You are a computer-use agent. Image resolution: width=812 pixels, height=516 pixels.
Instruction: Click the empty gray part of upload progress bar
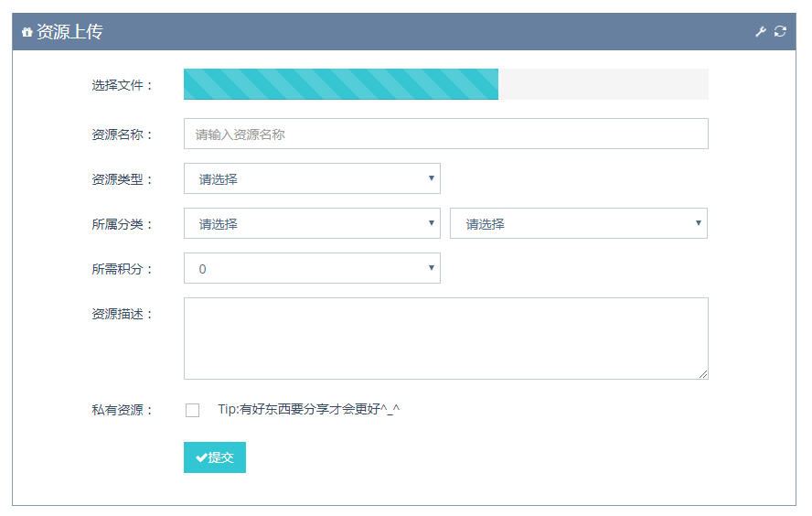coord(604,84)
